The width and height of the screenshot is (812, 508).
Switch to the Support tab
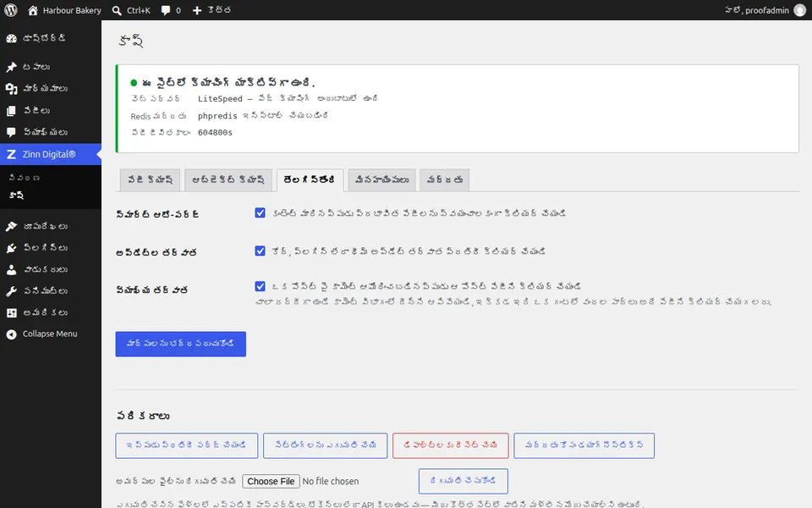pos(444,179)
